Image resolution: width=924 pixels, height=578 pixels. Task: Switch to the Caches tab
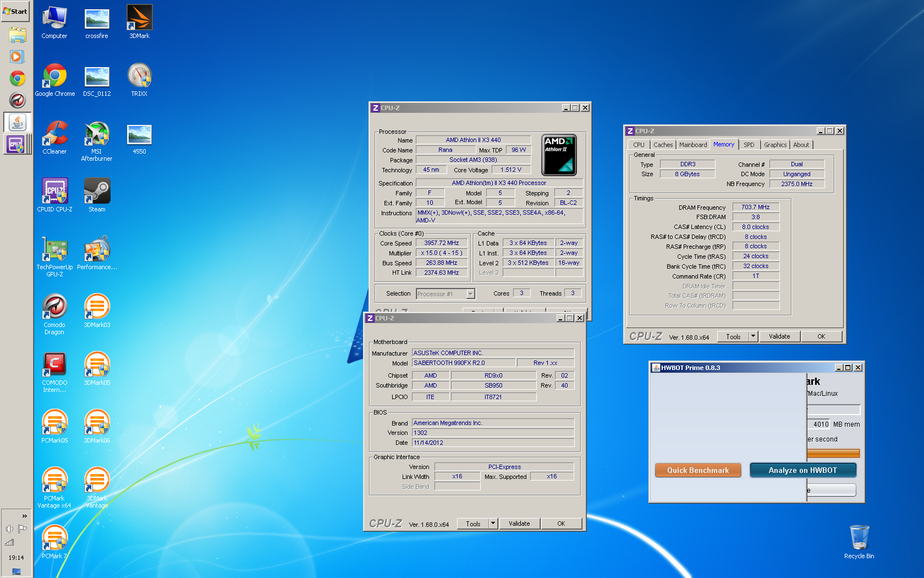point(663,145)
